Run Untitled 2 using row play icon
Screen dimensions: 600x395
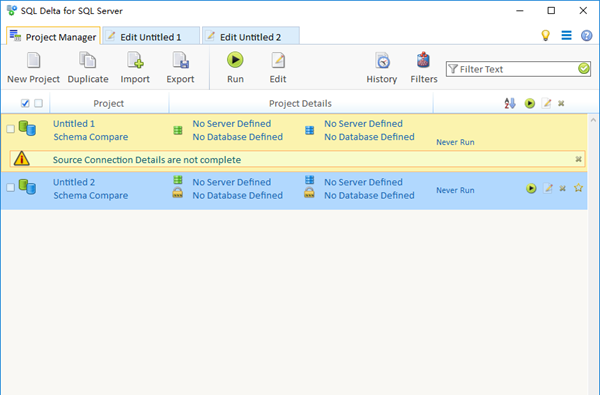531,188
